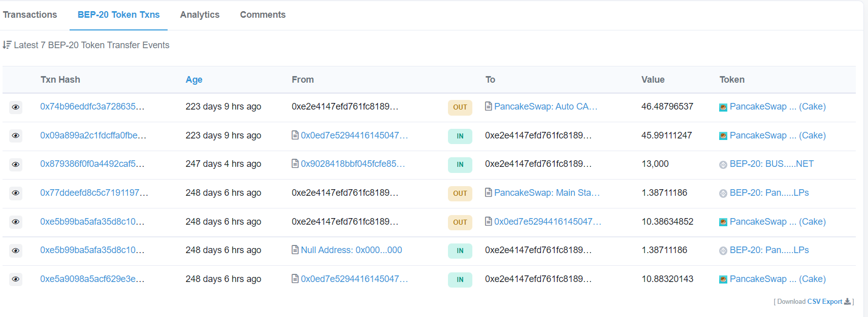
Task: Open BEP-20: Pan.....LPs token in Null Address row
Action: [769, 250]
